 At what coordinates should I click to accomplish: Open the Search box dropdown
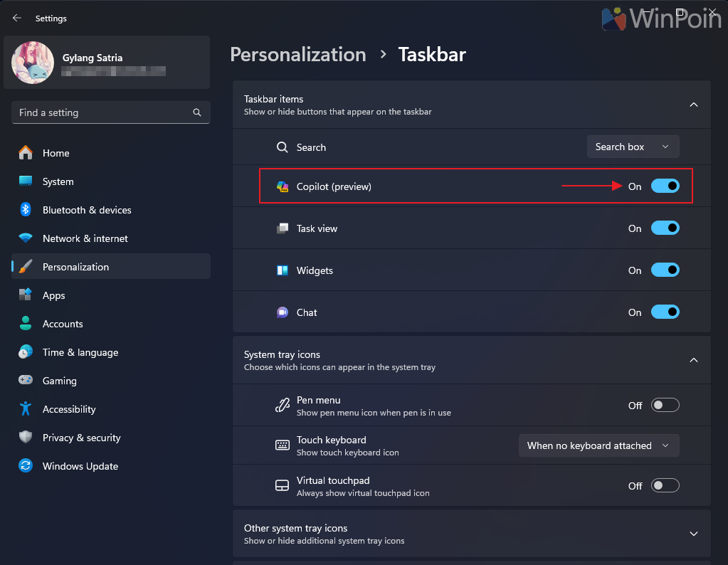(633, 147)
